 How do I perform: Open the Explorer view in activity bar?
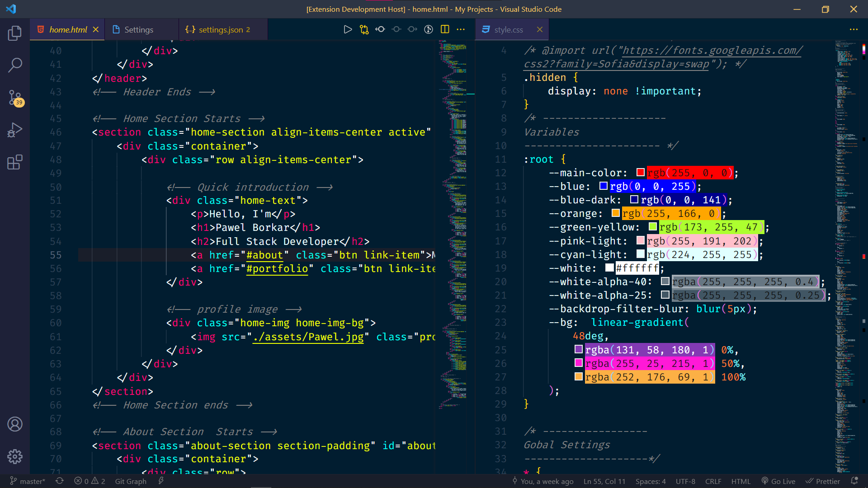[15, 33]
